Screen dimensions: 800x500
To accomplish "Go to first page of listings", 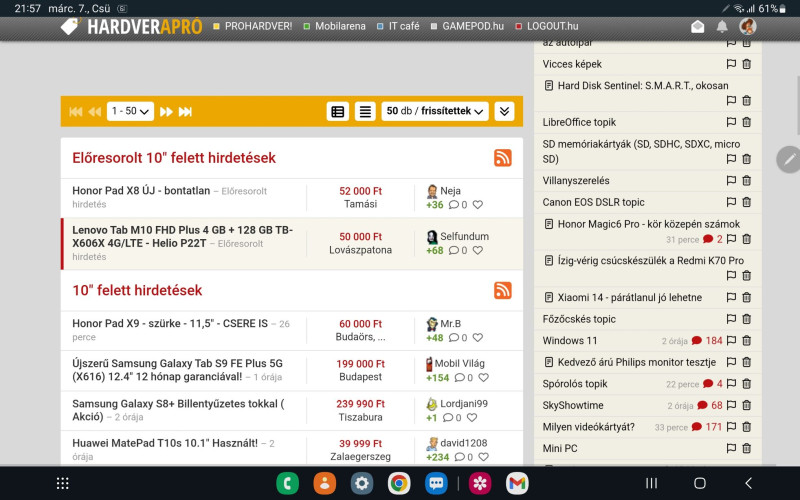I will [x=76, y=111].
